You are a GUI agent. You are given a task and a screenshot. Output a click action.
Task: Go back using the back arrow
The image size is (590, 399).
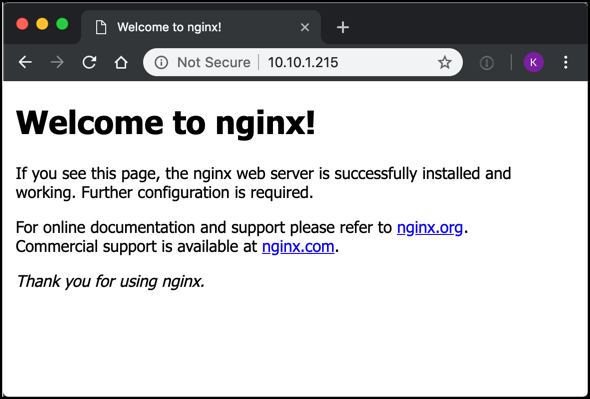tap(25, 62)
